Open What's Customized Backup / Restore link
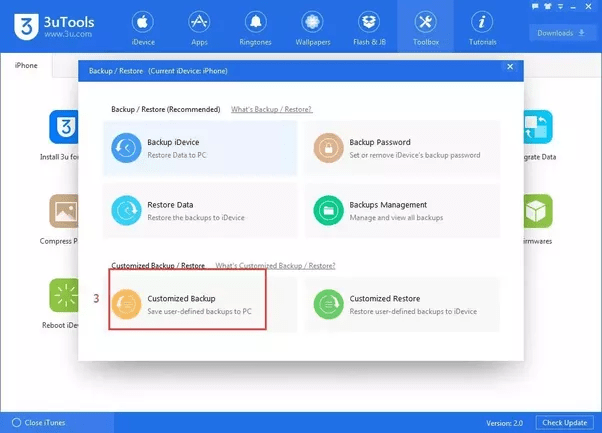The width and height of the screenshot is (602, 433). click(275, 266)
